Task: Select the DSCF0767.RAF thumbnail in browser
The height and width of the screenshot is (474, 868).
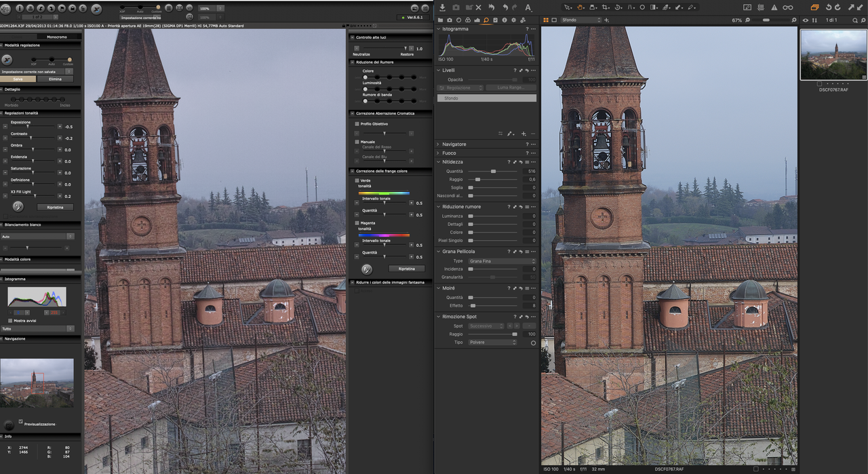Action: (x=833, y=54)
